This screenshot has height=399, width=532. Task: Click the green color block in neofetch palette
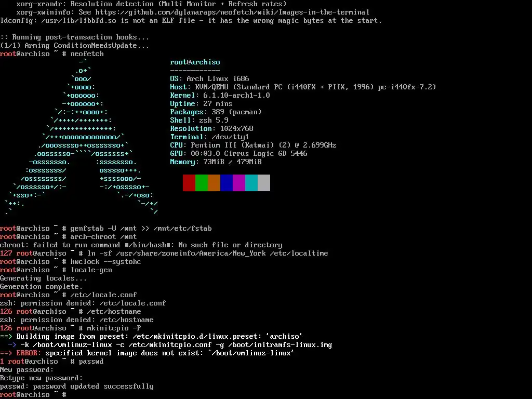click(x=202, y=183)
